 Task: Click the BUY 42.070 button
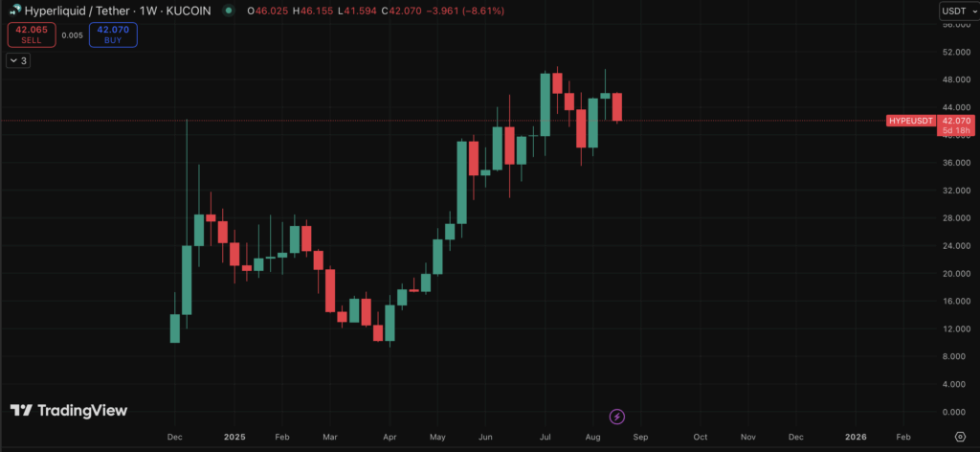113,34
